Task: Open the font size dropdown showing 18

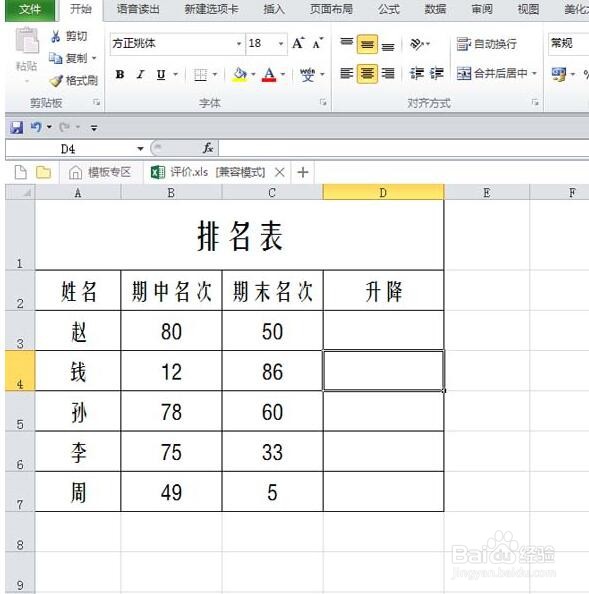Action: point(281,44)
